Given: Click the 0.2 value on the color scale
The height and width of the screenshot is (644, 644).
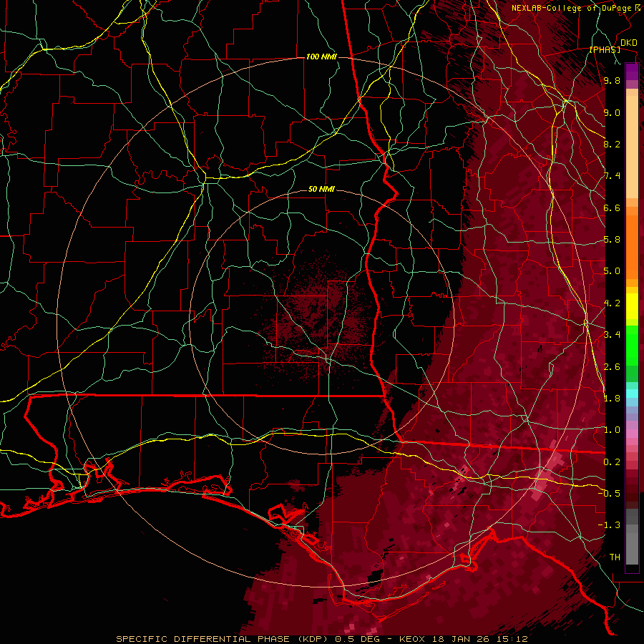Looking at the screenshot, I should [x=612, y=462].
